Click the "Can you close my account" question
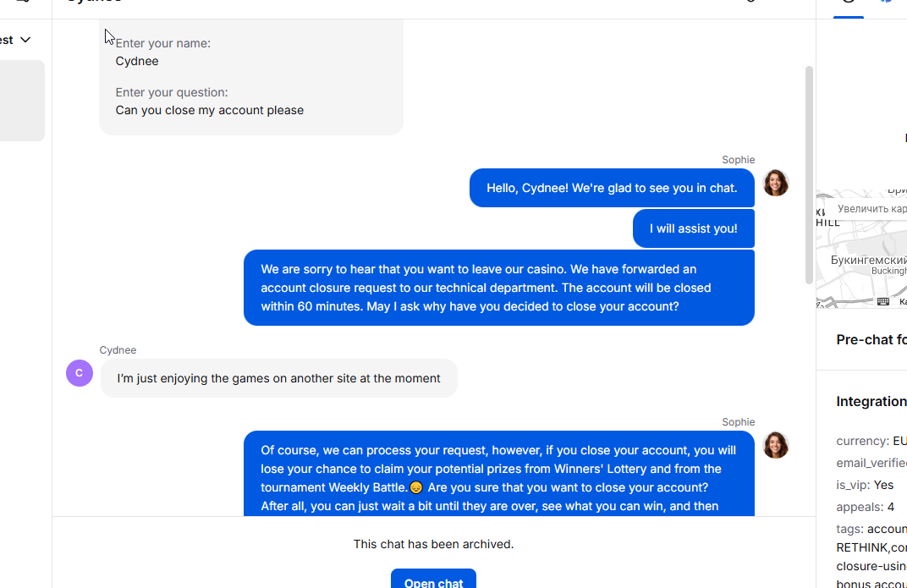The height and width of the screenshot is (588, 907). pyautogui.click(x=210, y=110)
